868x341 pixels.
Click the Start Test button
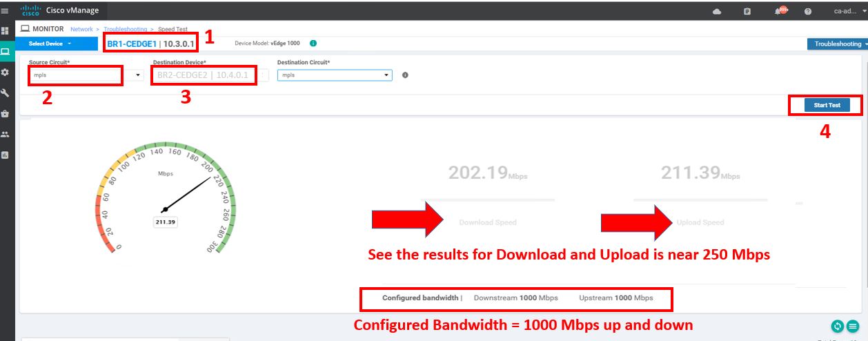click(x=827, y=105)
